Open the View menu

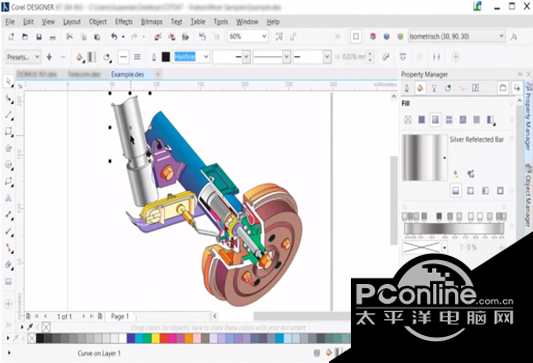48,22
